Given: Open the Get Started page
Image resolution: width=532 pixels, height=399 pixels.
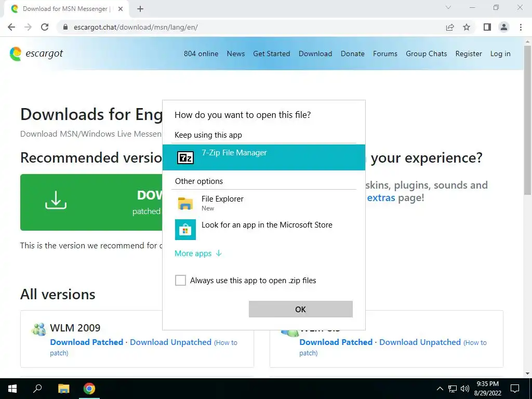Looking at the screenshot, I should click(x=271, y=54).
